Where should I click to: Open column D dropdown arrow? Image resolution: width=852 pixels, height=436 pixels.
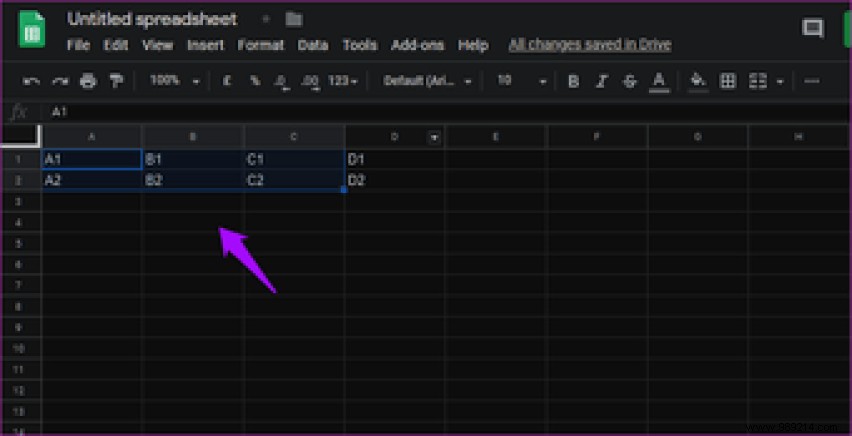coord(434,138)
